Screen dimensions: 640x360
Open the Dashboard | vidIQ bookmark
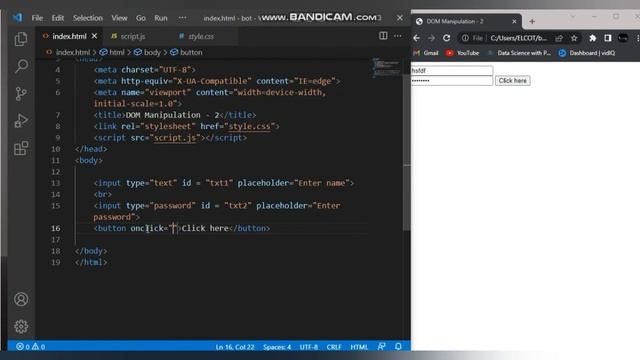click(587, 53)
